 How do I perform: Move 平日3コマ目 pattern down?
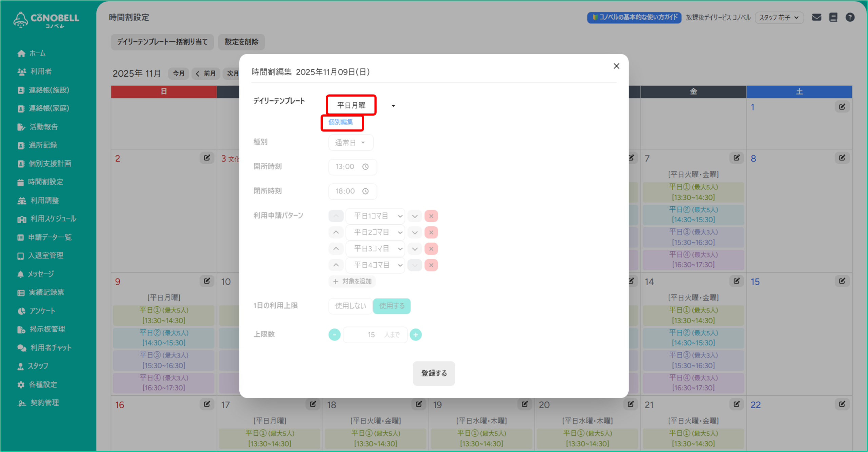point(415,249)
